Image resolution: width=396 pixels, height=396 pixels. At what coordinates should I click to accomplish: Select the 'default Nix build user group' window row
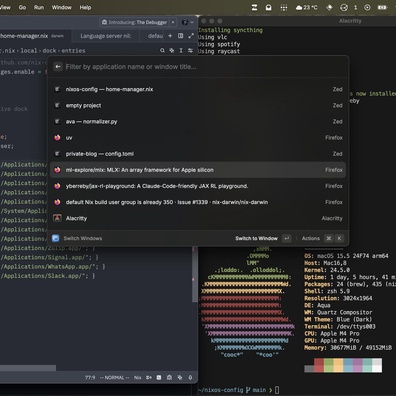coord(198,202)
